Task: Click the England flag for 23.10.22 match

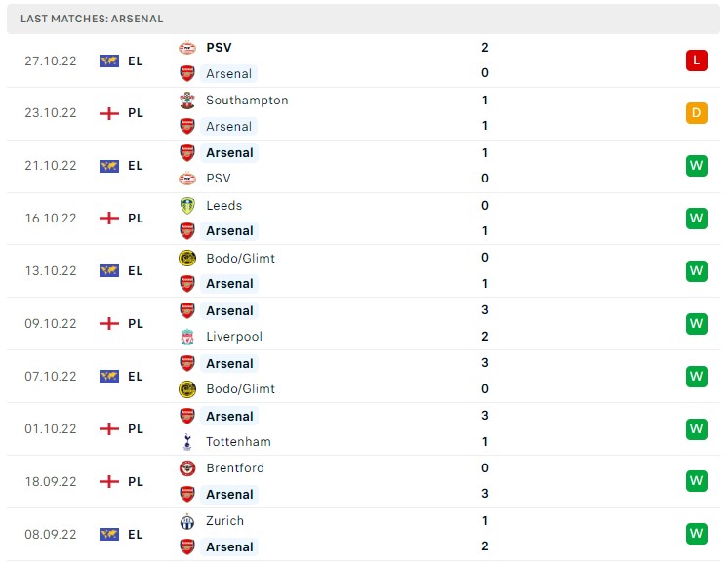Action: point(109,113)
